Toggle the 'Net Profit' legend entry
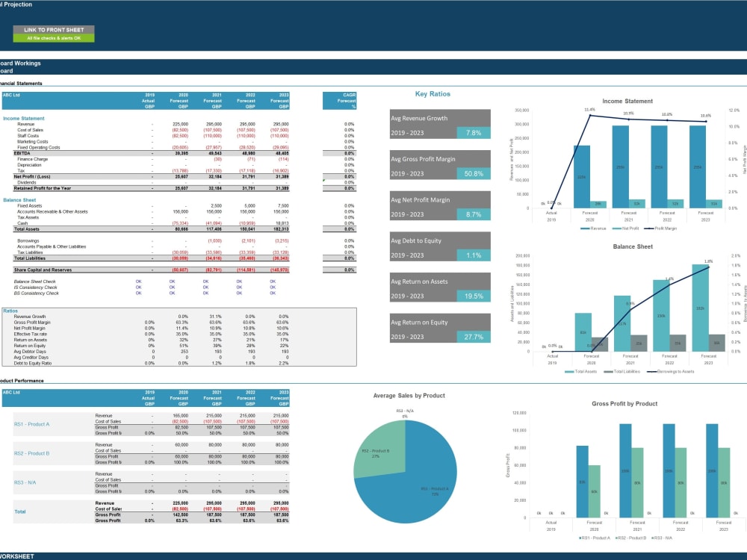Image resolution: width=747 pixels, height=560 pixels. [626, 228]
